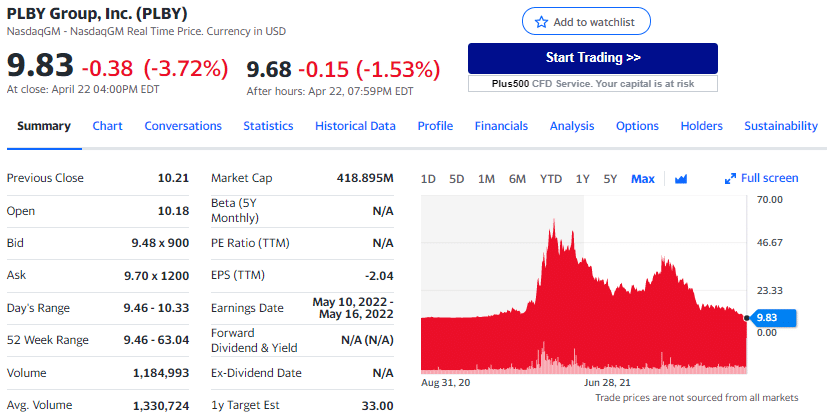Click the 70.00 y-axis label

(771, 199)
